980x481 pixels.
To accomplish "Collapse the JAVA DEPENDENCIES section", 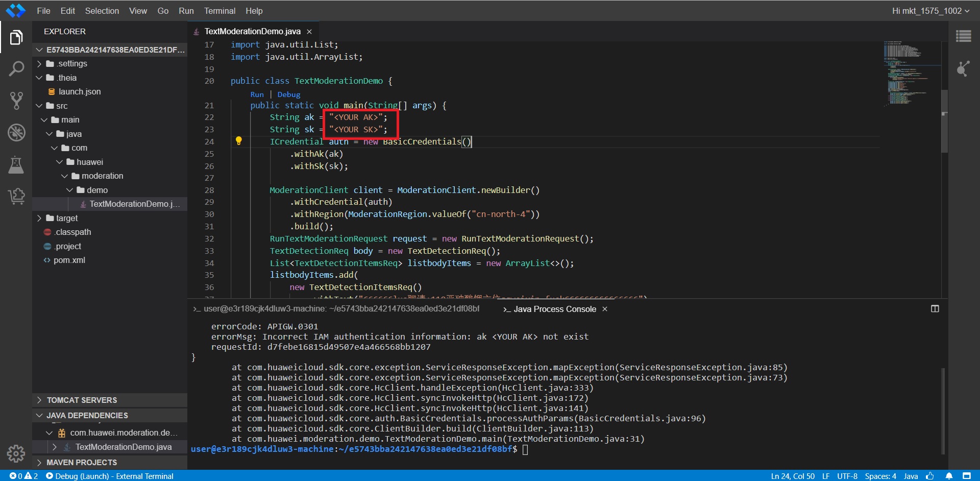I will click(87, 416).
